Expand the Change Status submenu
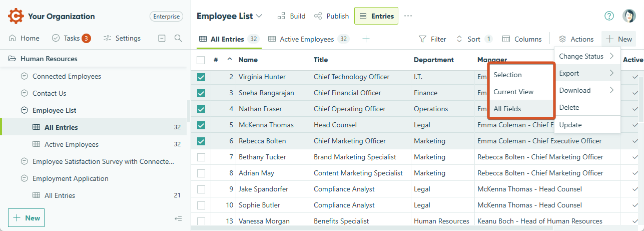This screenshot has height=231, width=644. (x=587, y=56)
